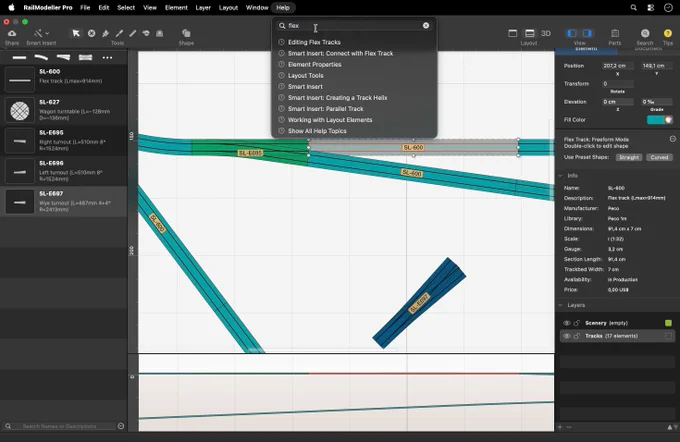Click the Position Y field
The width and height of the screenshot is (680, 442).
click(657, 66)
